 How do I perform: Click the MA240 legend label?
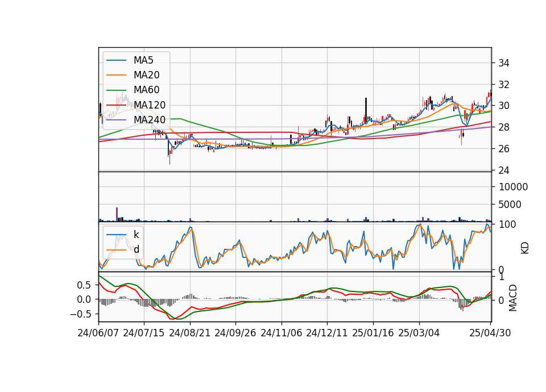coord(150,120)
